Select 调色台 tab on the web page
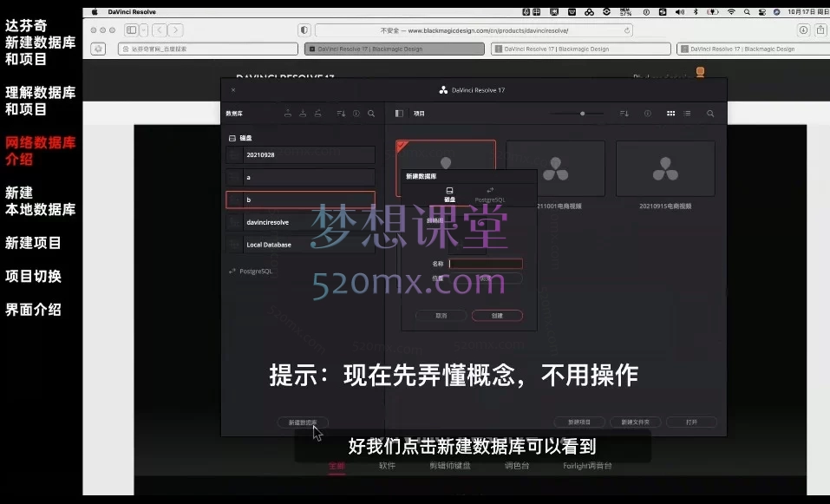This screenshot has height=504, width=830. [x=517, y=466]
